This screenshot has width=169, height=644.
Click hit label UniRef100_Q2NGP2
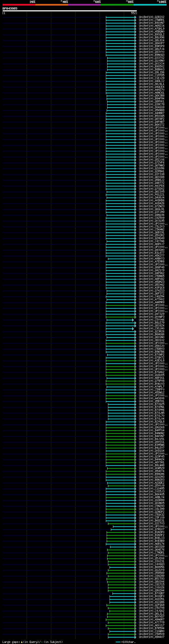pyautogui.click(x=152, y=512)
